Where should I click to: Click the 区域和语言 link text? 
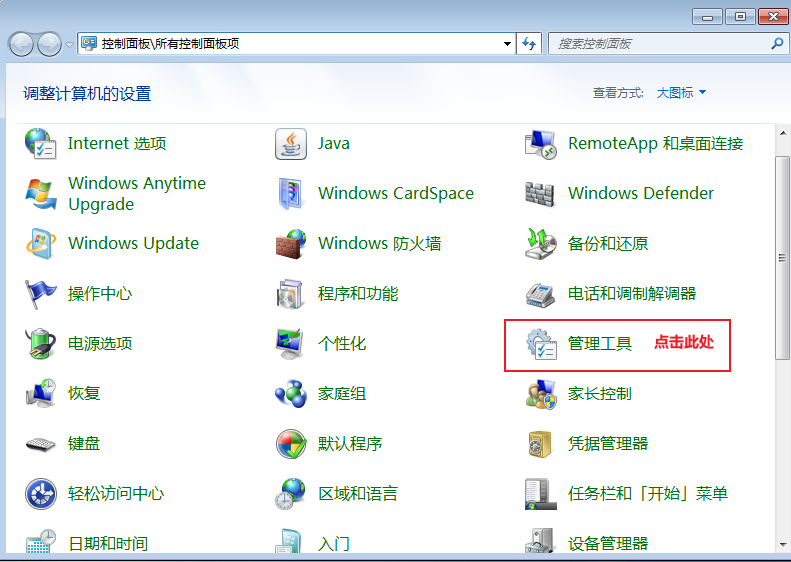point(358,493)
